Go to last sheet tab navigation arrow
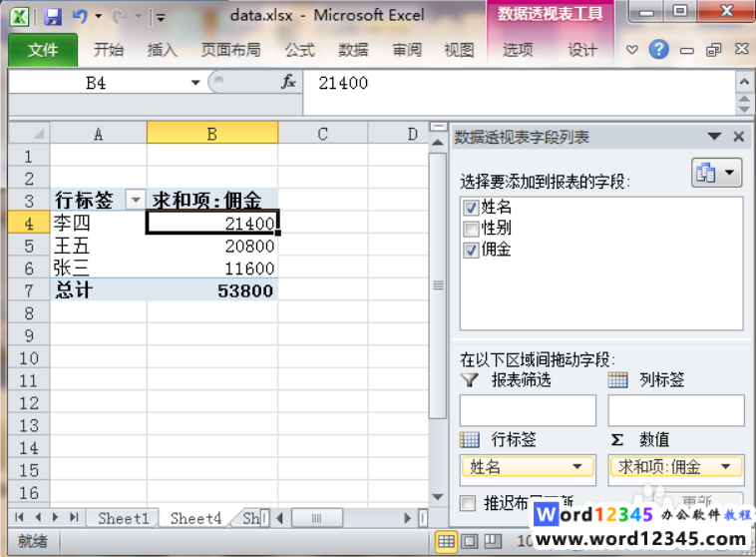Image resolution: width=756 pixels, height=557 pixels. (x=73, y=517)
